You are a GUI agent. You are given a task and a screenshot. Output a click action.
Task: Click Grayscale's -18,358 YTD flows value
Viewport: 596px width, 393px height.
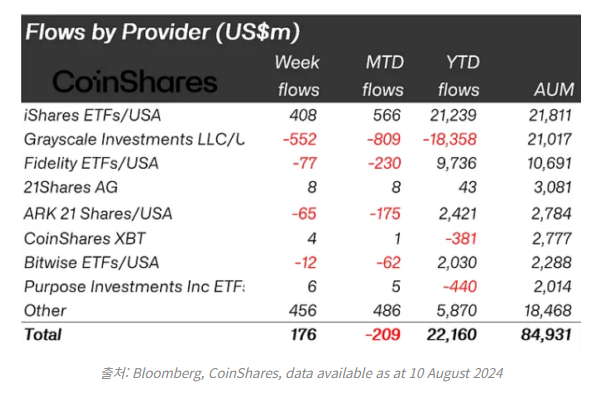(x=449, y=139)
